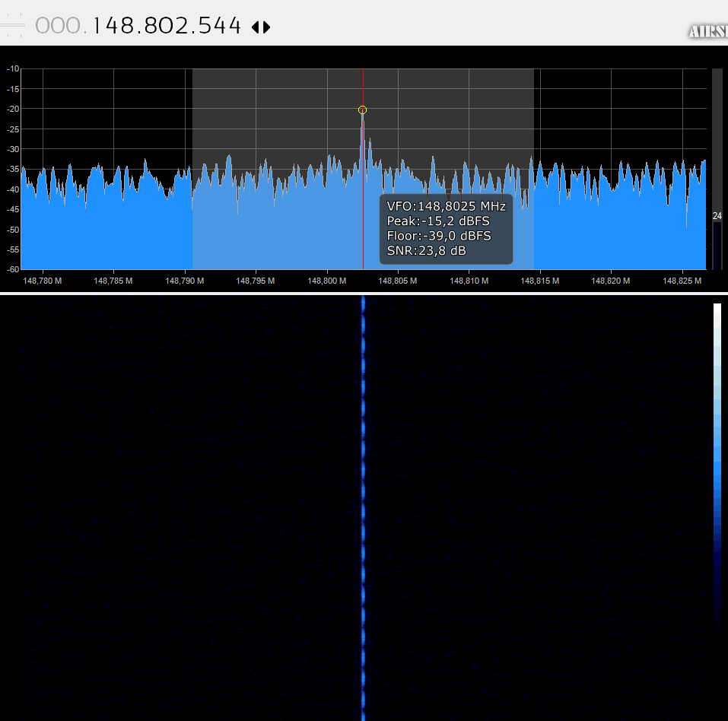This screenshot has width=728, height=721.
Task: Click the "-45" dBFS scale label
Action: point(13,209)
